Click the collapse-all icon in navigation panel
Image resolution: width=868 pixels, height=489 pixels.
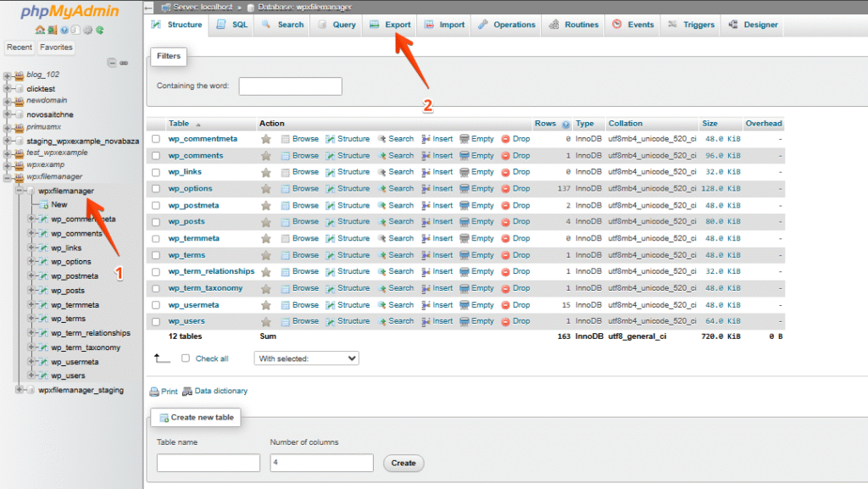[x=112, y=63]
